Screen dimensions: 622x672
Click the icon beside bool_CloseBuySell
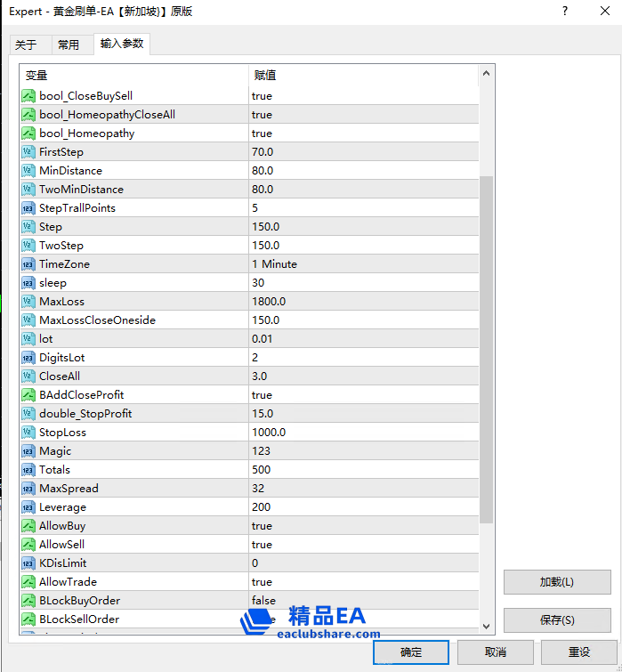tap(28, 96)
